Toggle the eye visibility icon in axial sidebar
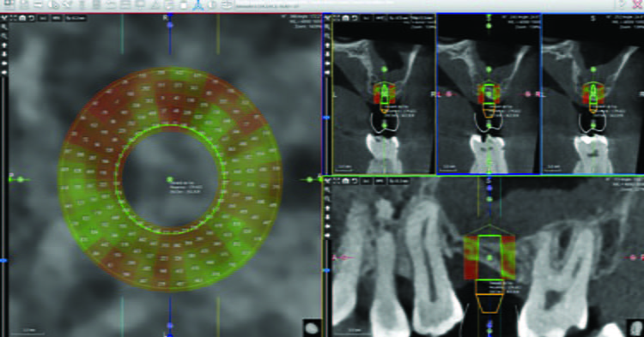This screenshot has height=337, width=644. 4,63
